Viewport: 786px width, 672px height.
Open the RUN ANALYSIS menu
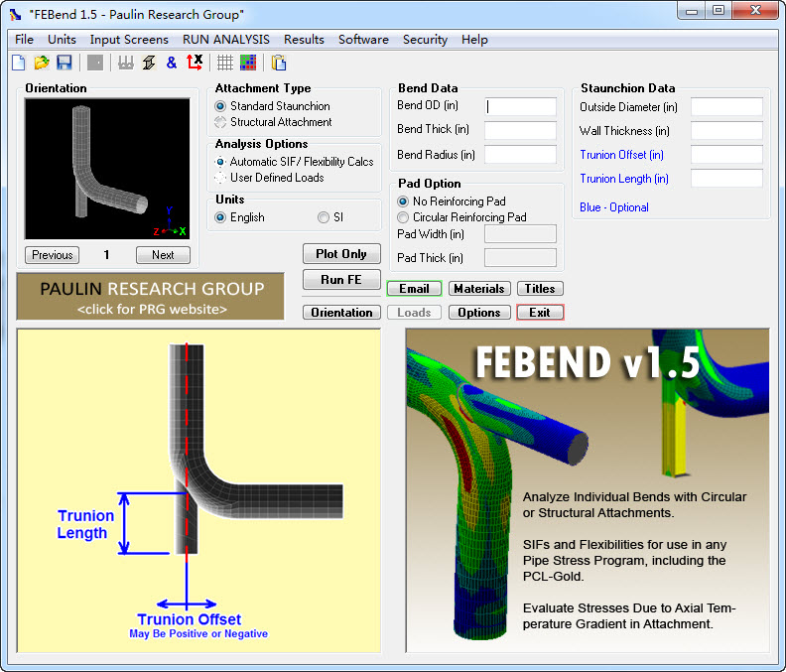point(225,40)
